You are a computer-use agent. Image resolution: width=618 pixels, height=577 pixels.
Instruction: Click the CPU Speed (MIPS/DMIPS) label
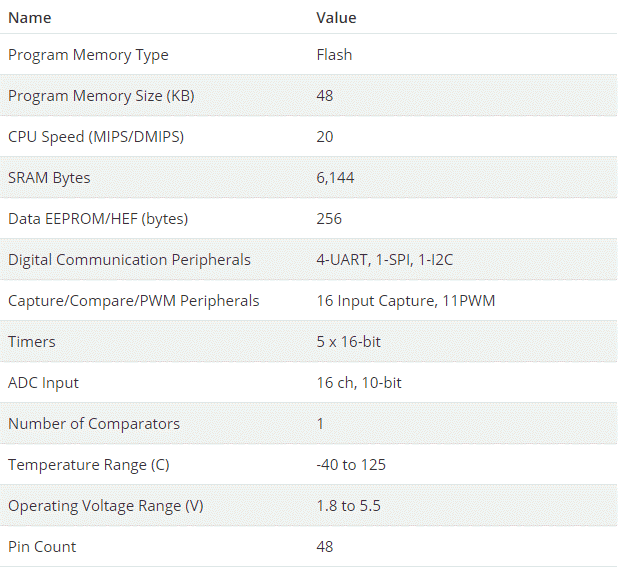tap(96, 137)
